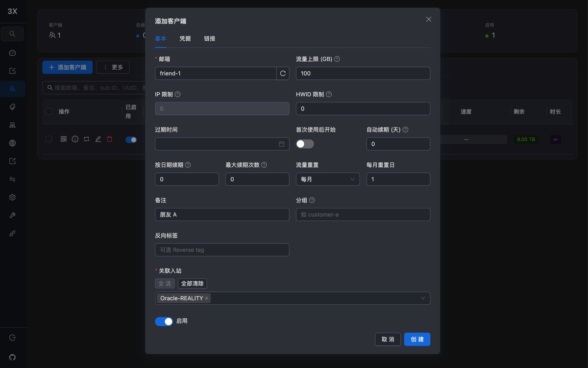Screen dimensions: 588x368
Task: Open the GitHub icon in sidebar
Action: pos(12,357)
